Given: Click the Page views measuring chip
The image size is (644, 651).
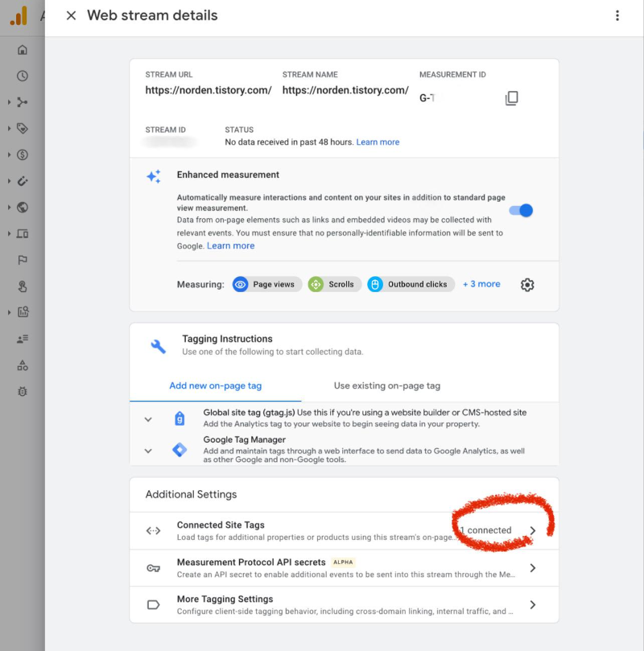Looking at the screenshot, I should pos(266,284).
